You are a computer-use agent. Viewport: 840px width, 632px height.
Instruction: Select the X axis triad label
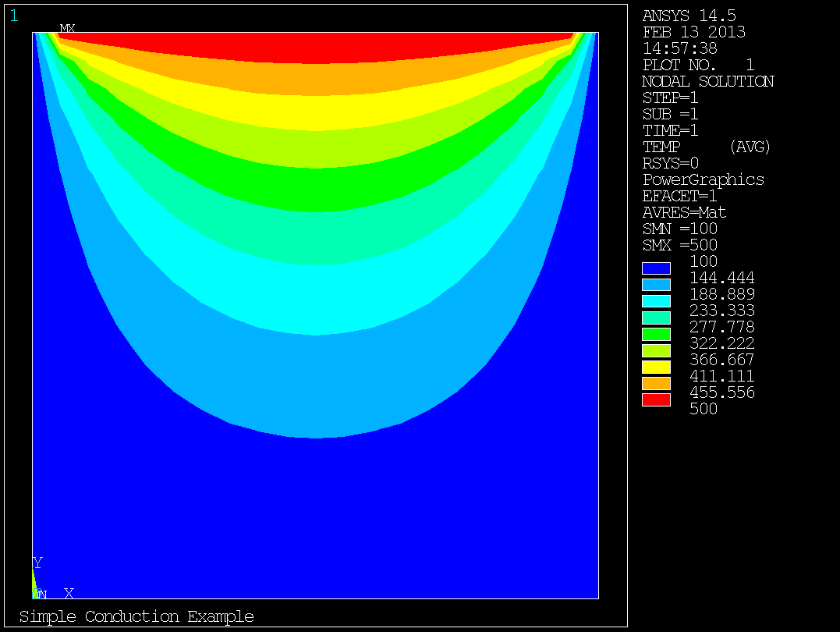coord(69,594)
